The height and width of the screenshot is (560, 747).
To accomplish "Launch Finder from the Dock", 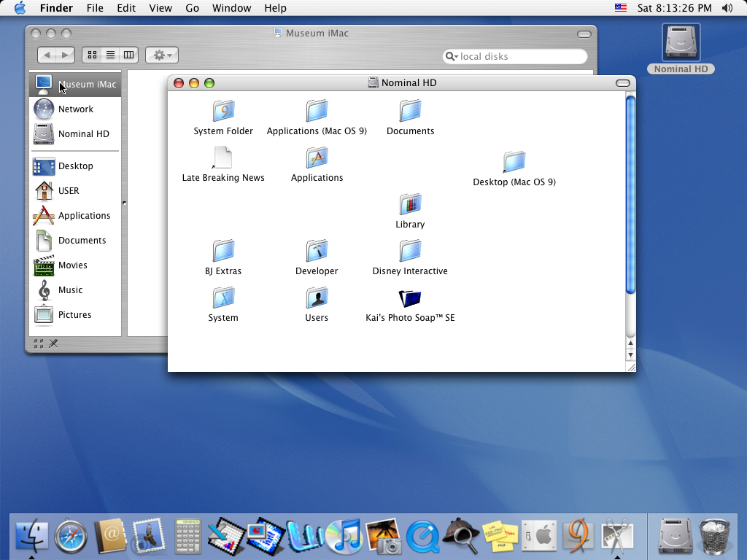I will click(31, 536).
